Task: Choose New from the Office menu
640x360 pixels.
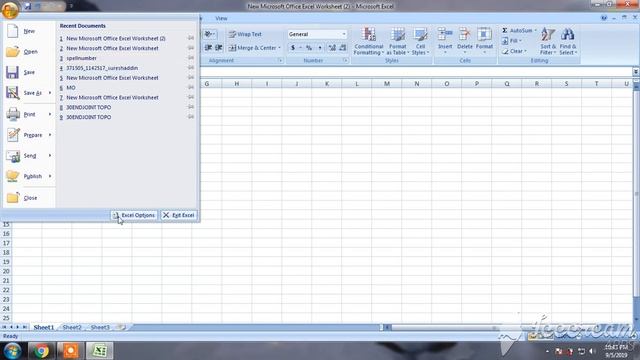Action: [x=29, y=31]
